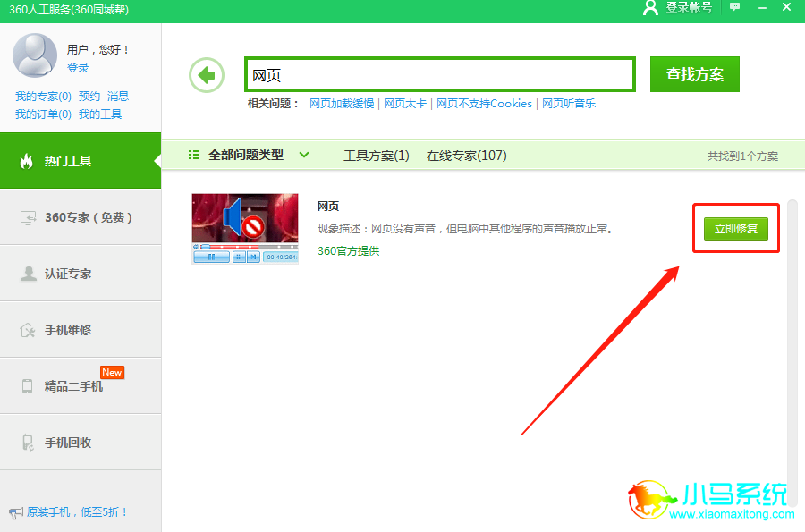
Task: Click related question 网页加载缓慢
Action: tap(342, 104)
